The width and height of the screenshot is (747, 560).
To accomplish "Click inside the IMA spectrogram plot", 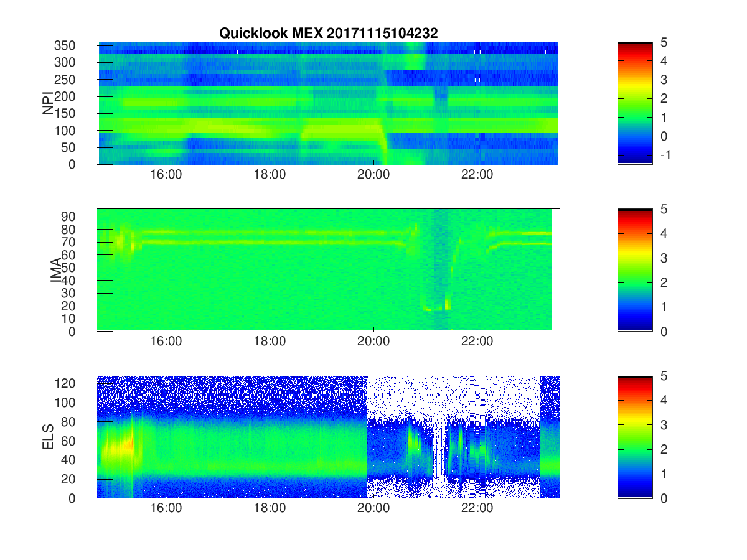I will [329, 270].
